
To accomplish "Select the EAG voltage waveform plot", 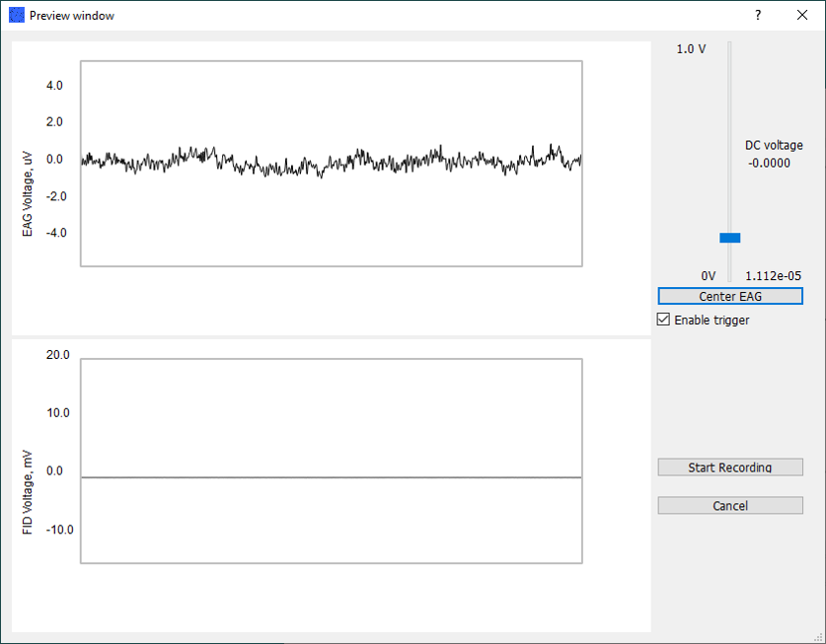I will point(331,163).
